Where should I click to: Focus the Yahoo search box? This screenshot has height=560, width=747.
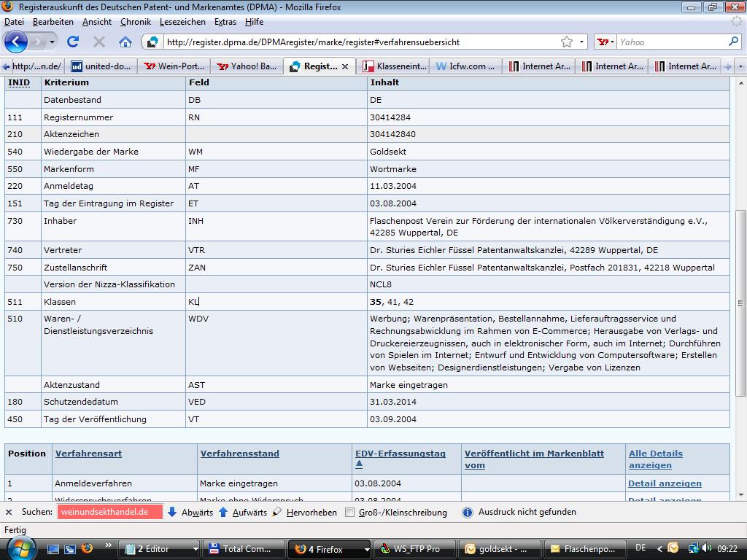pyautogui.click(x=672, y=42)
